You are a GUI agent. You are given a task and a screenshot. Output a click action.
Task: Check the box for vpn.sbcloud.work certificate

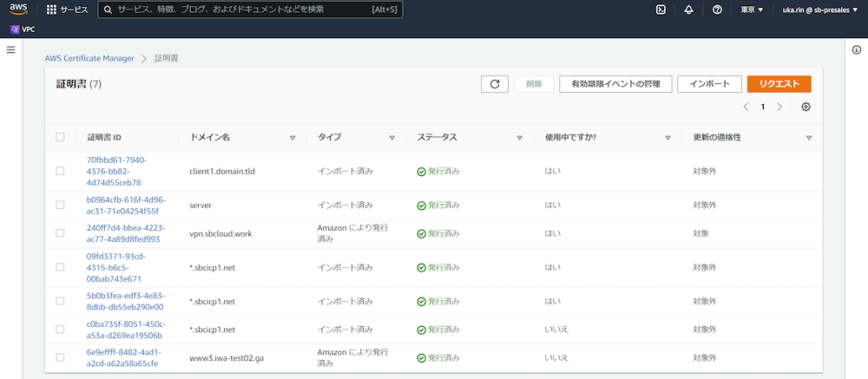60,233
